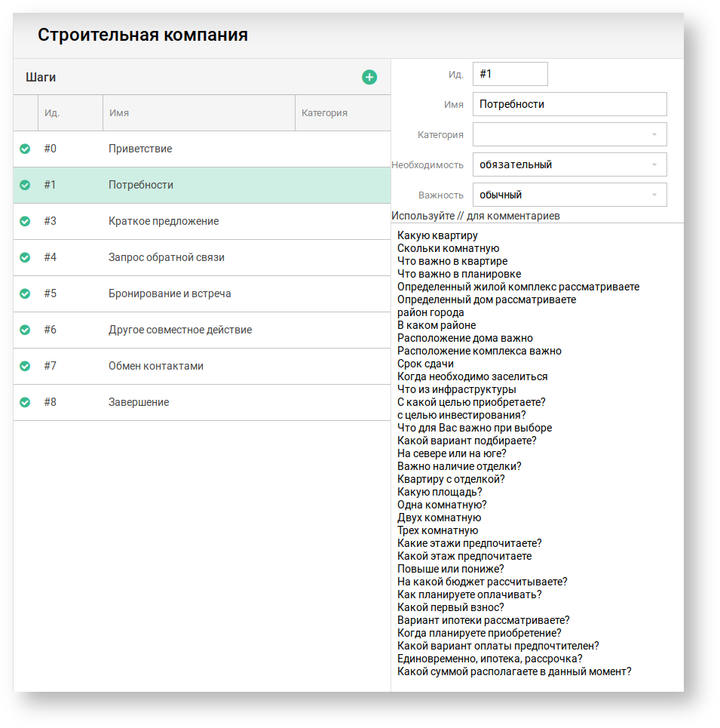Click the #0 id cell
The image size is (720, 728).
(x=50, y=149)
